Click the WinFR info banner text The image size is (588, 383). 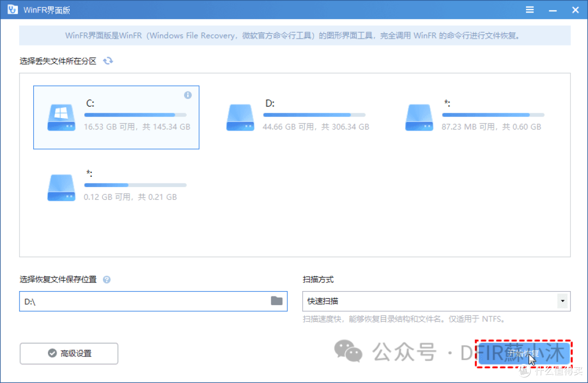pyautogui.click(x=293, y=35)
